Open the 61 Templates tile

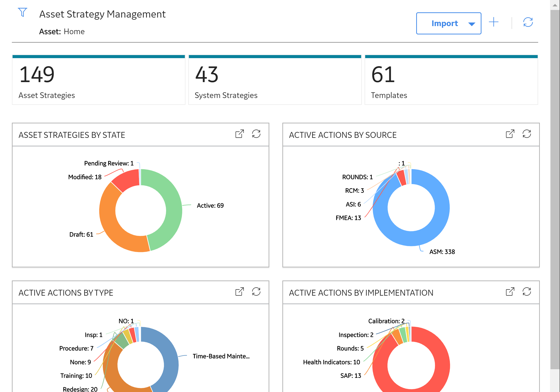point(451,80)
